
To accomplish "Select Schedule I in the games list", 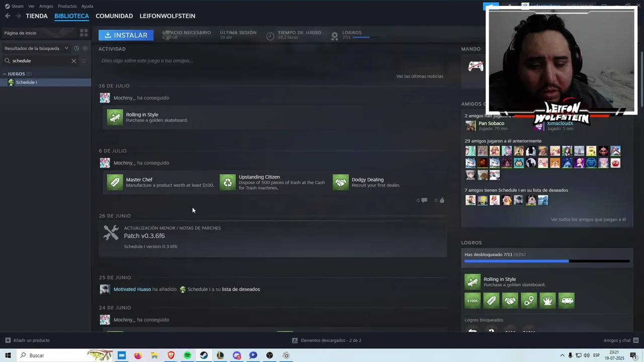I will point(45,82).
